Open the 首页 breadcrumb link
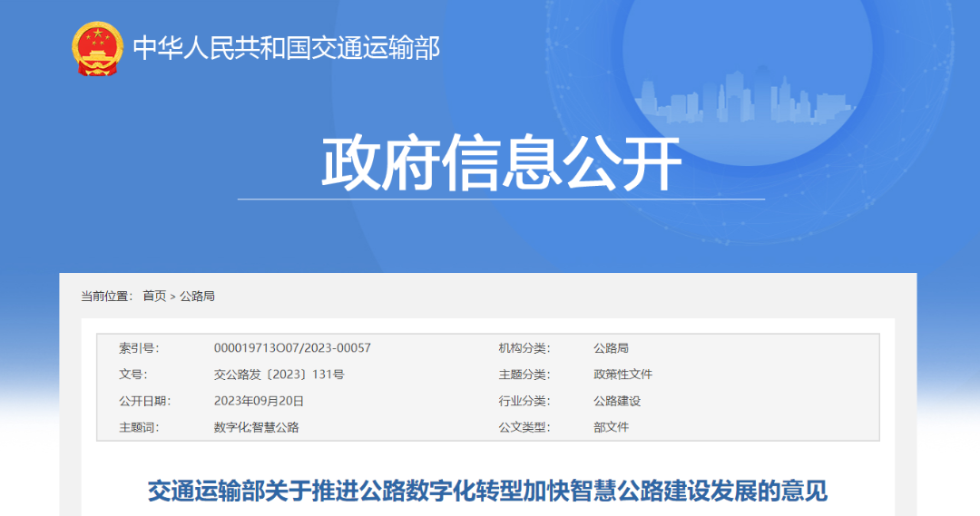Screen dimensions: 980x516 (x=154, y=297)
